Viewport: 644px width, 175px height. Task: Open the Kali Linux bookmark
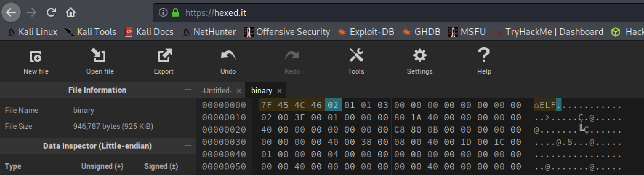tap(32, 32)
